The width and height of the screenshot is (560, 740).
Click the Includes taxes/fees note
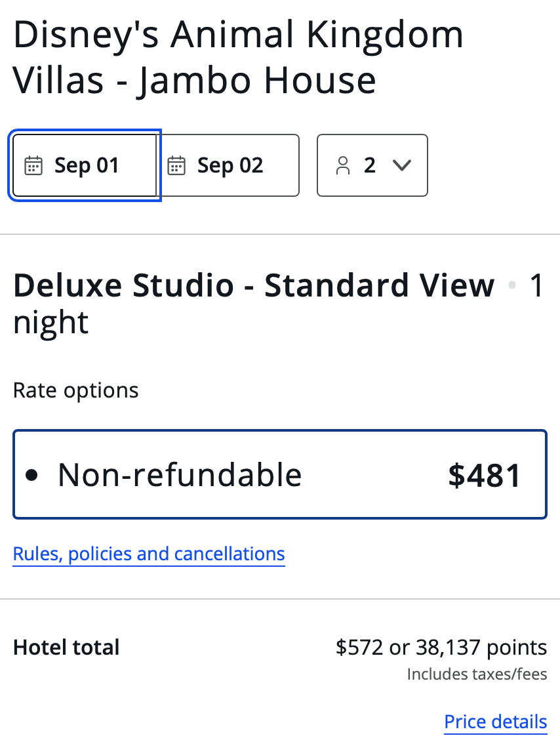(x=477, y=674)
